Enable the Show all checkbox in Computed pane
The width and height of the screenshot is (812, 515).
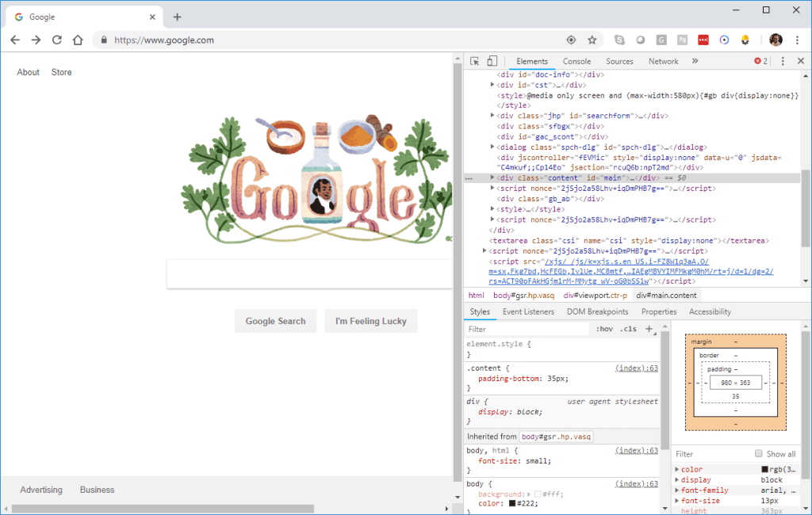760,453
